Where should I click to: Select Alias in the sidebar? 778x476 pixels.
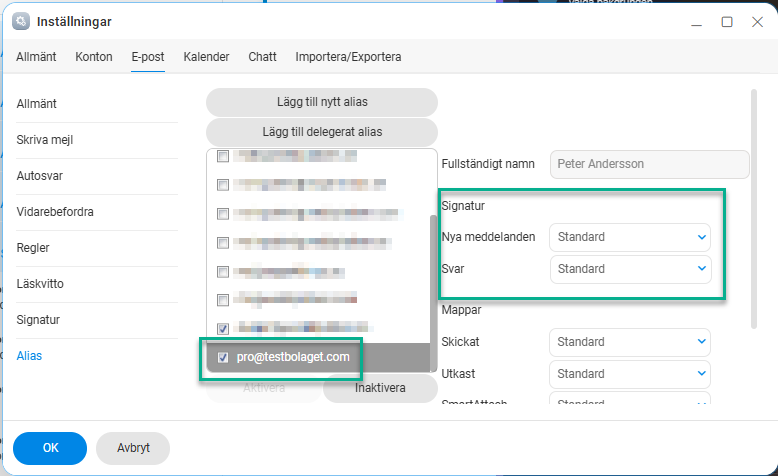coord(29,356)
